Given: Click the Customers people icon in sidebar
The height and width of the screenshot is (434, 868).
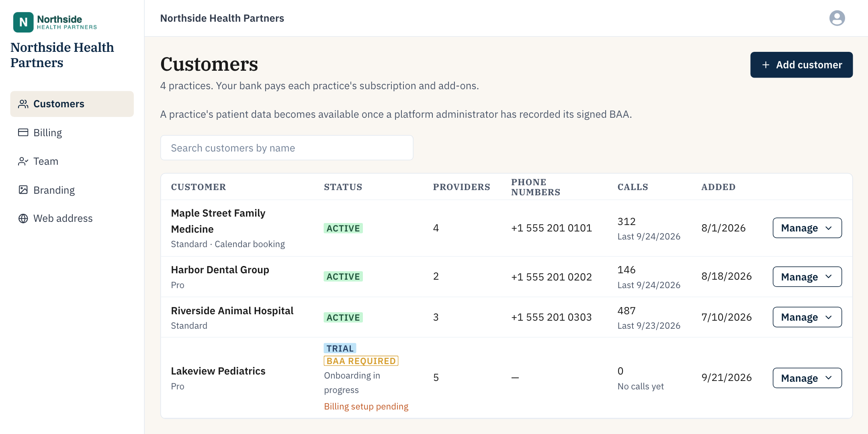Looking at the screenshot, I should click(x=23, y=104).
